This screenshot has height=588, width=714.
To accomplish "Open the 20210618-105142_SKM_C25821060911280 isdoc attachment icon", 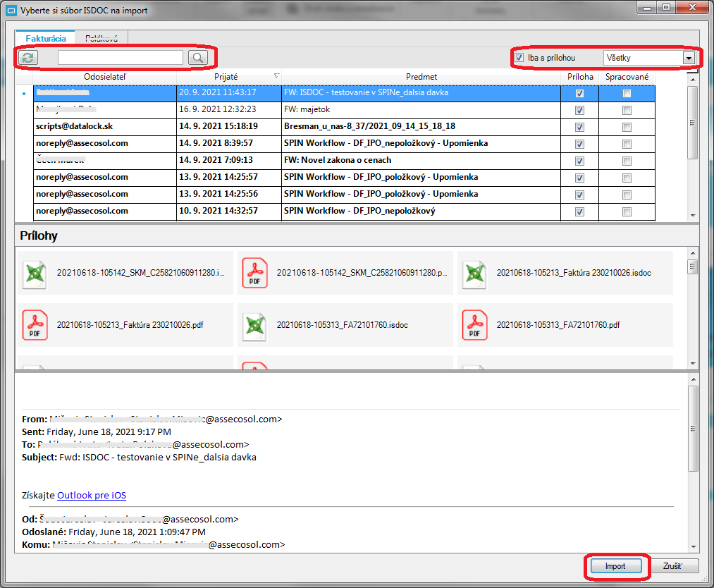I will pyautogui.click(x=35, y=274).
